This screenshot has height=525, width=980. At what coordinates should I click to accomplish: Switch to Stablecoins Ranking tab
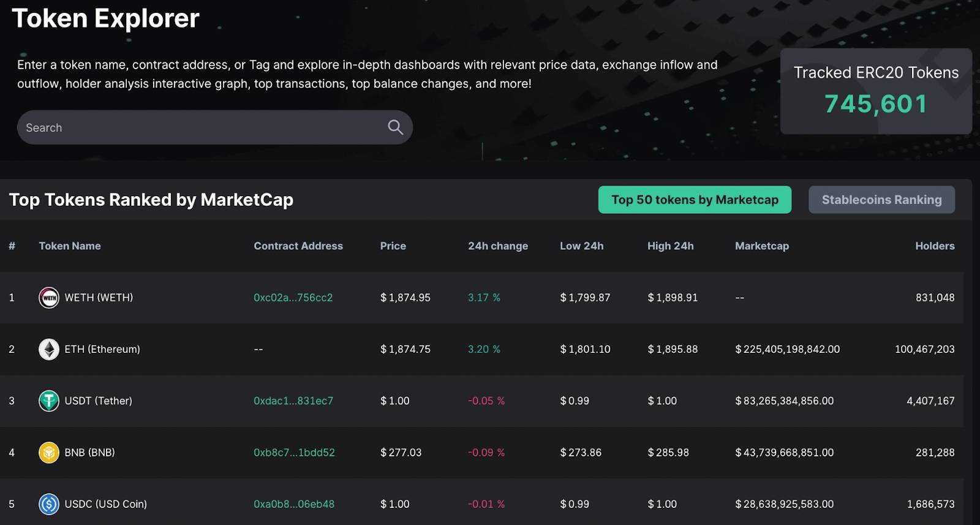pyautogui.click(x=881, y=200)
